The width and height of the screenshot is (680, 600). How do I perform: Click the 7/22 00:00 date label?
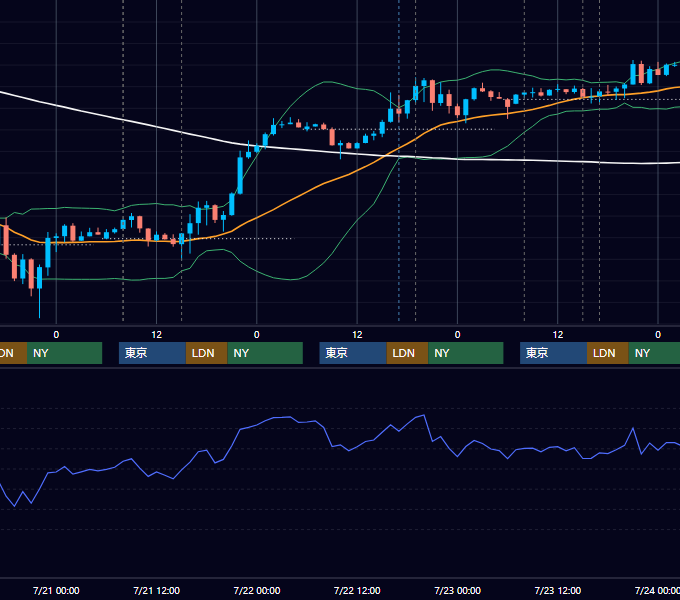pyautogui.click(x=257, y=590)
